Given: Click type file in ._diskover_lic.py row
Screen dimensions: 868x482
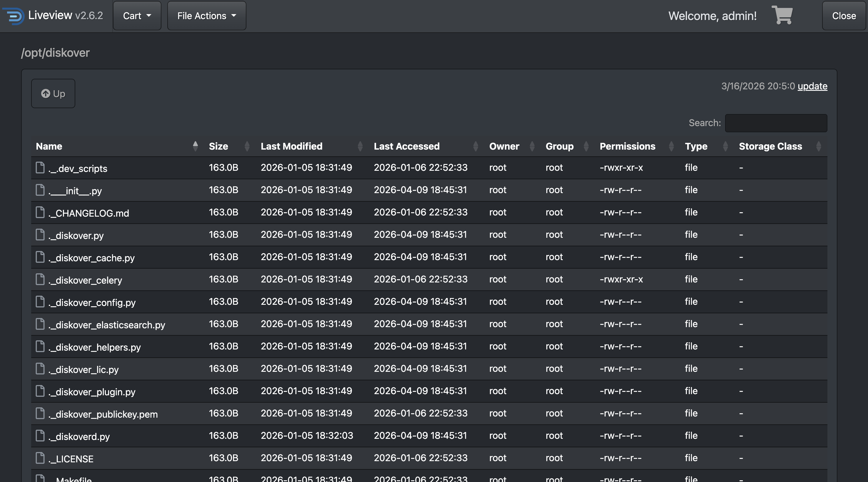Looking at the screenshot, I should click(691, 369).
